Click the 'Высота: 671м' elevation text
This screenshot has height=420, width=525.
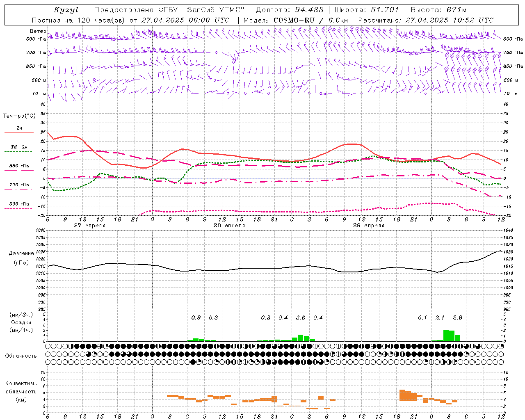click(x=438, y=10)
